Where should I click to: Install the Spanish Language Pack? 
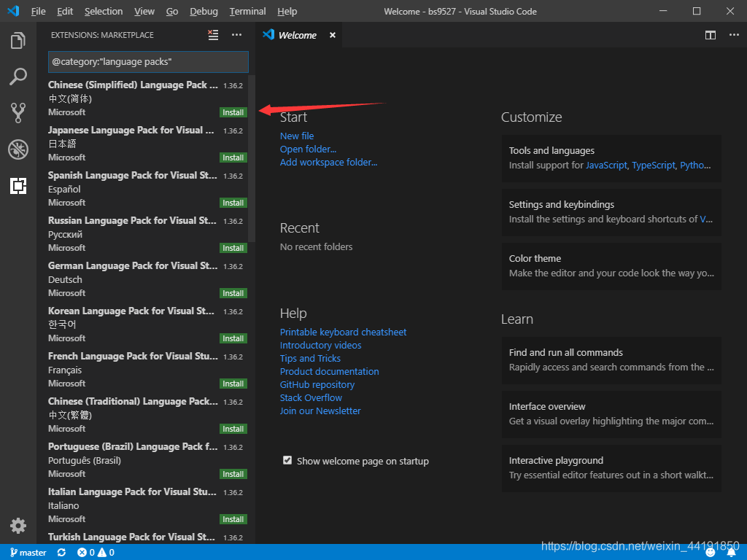[x=233, y=203]
